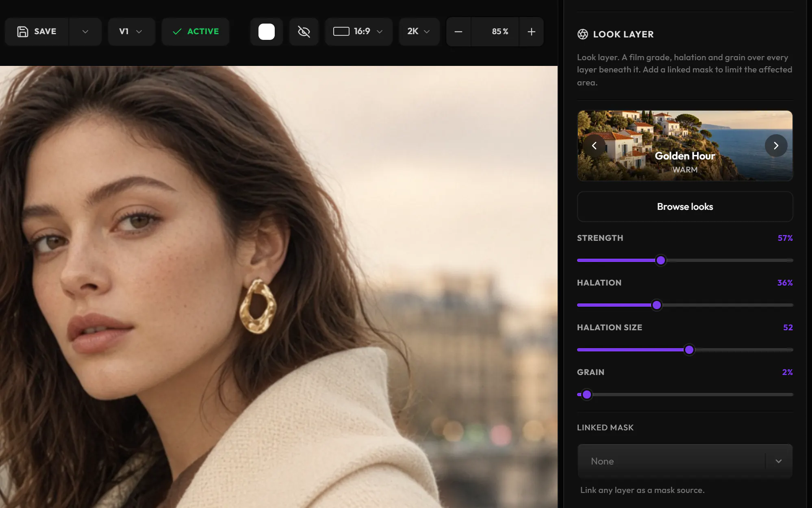Click the Save button
This screenshot has width=812, height=508.
coord(37,31)
